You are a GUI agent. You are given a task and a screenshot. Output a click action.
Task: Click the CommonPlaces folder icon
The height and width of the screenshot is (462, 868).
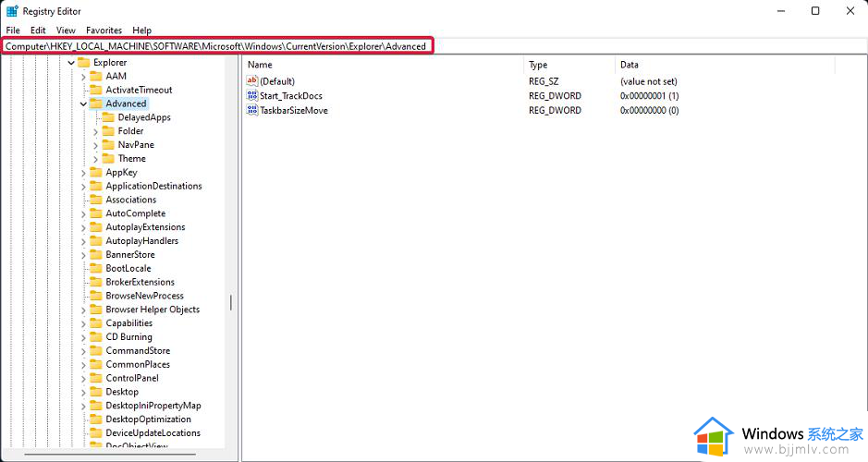click(96, 364)
